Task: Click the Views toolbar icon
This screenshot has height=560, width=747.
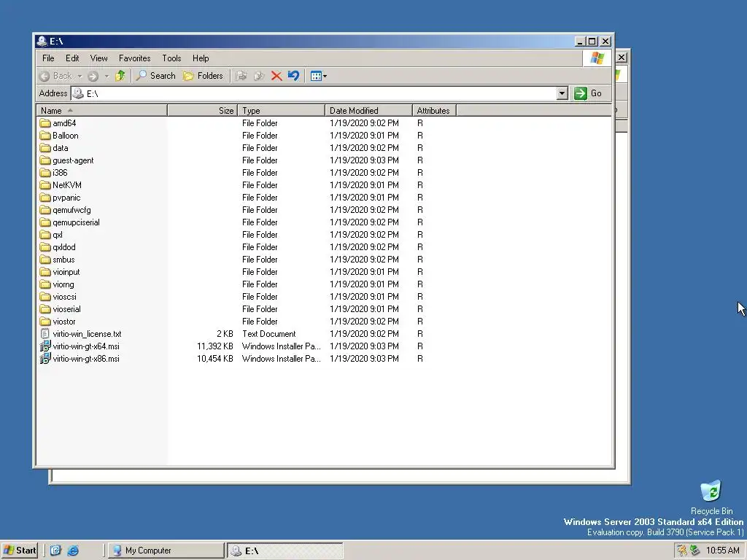Action: pos(316,76)
